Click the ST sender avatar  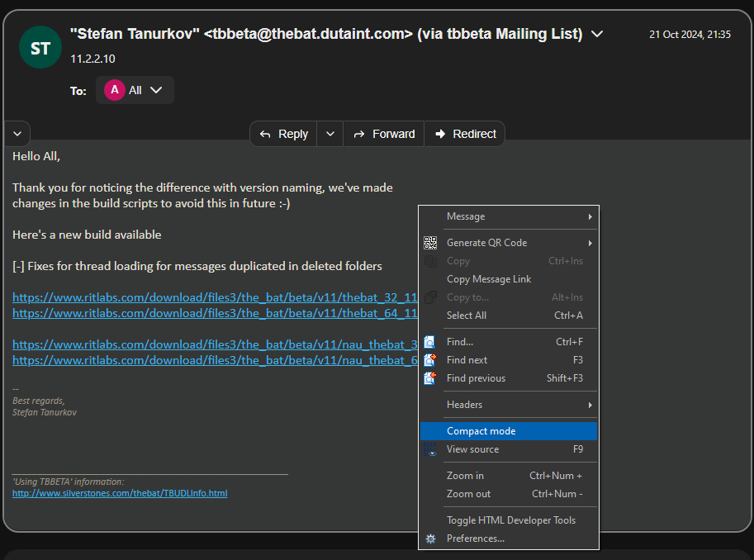point(40,48)
